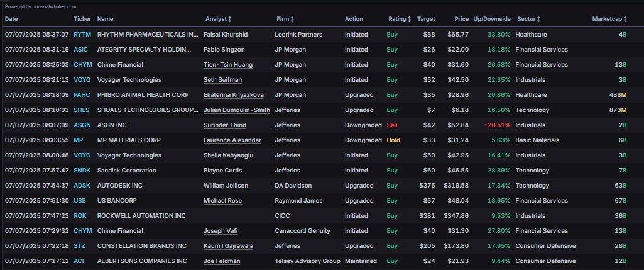This screenshot has width=644, height=270.
Task: Click Basic Materials sector cell
Action: [537, 140]
